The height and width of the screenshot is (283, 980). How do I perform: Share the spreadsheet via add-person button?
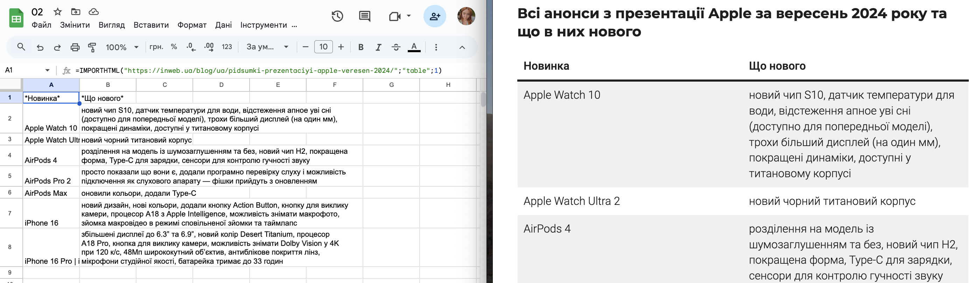pyautogui.click(x=434, y=16)
